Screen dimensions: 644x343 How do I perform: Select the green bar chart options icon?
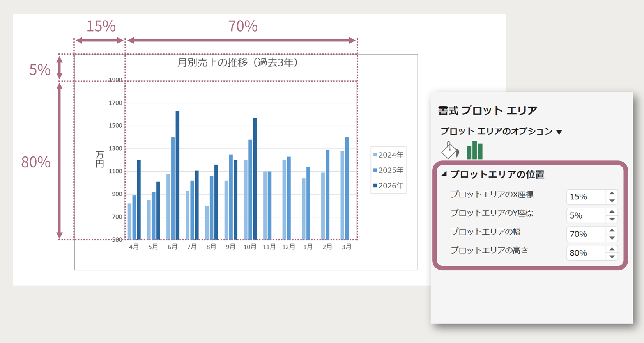tap(474, 150)
